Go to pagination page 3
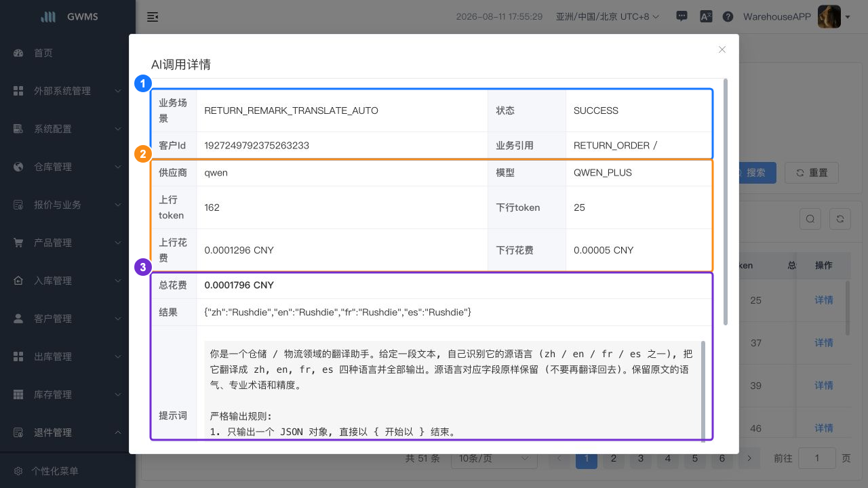 pos(641,459)
